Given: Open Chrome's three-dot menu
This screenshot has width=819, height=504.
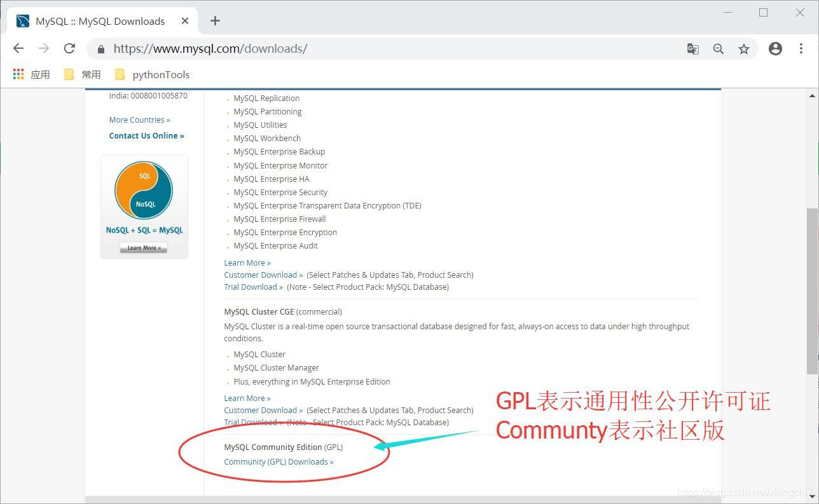Looking at the screenshot, I should [801, 48].
